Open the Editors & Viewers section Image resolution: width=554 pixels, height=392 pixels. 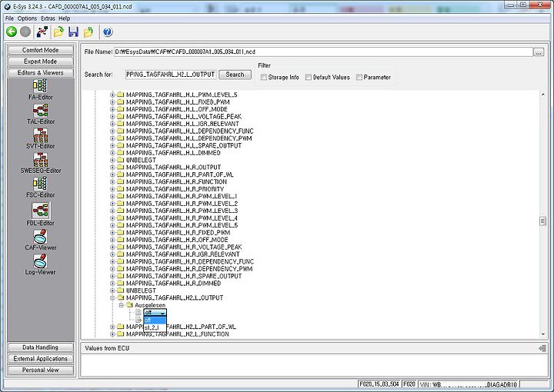pos(40,73)
